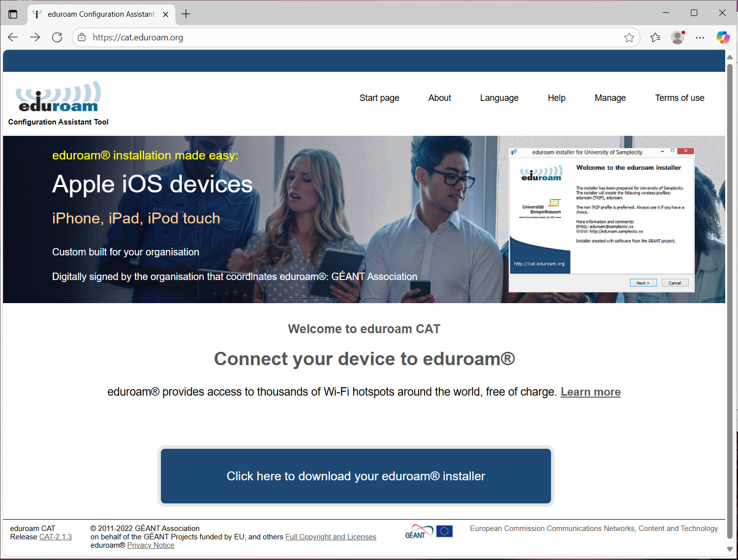Go to Start page menu item

pos(379,98)
